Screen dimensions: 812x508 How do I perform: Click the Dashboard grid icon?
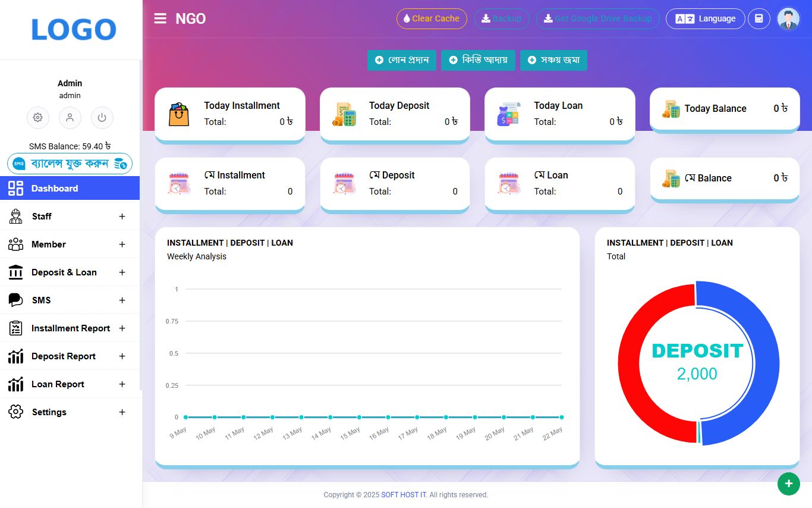click(x=15, y=189)
